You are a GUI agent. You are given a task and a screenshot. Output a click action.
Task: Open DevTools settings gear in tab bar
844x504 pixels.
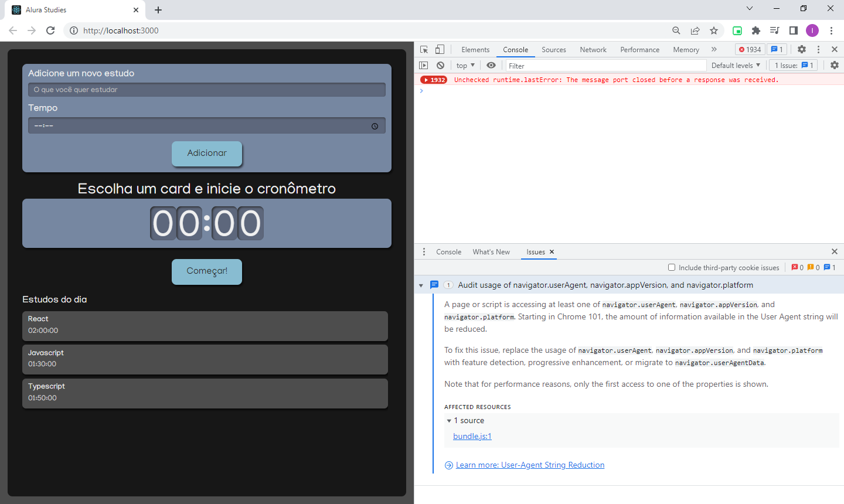[802, 50]
